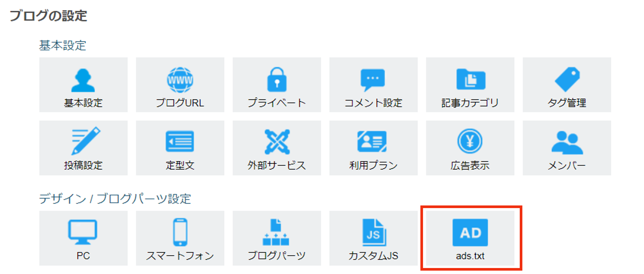The width and height of the screenshot is (644, 274).
Task: Open the コメント設定 speech bubble tile
Action: pyautogui.click(x=374, y=85)
